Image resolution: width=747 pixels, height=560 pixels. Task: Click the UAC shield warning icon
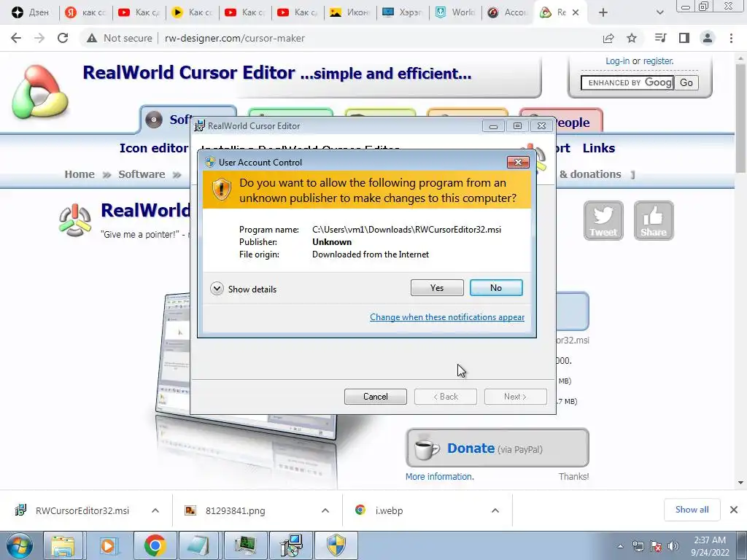pyautogui.click(x=221, y=190)
